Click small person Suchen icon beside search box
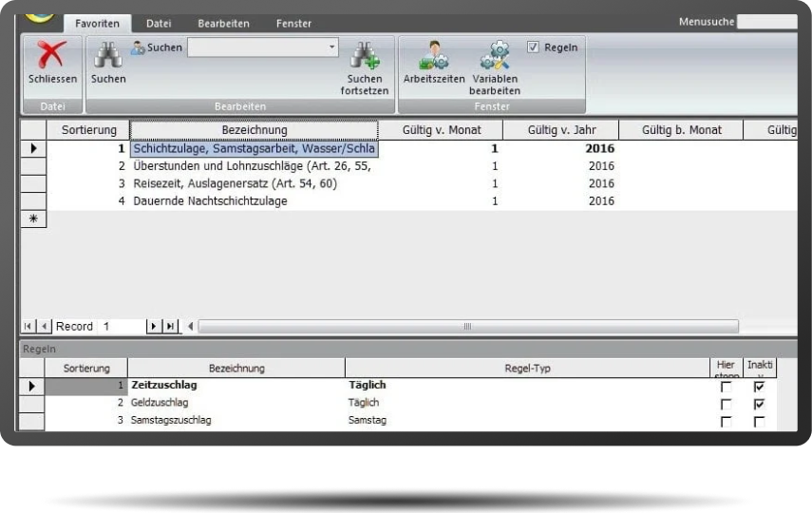Image resolution: width=812 pixels, height=513 pixels. [x=138, y=47]
